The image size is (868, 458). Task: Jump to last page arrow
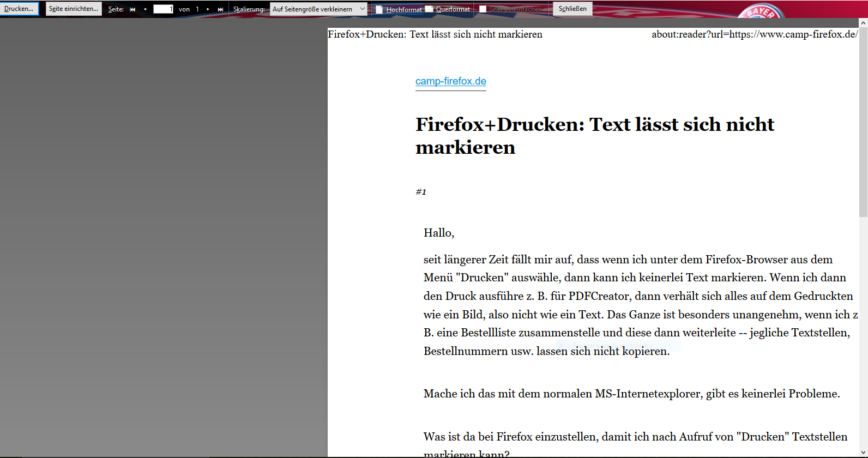tap(220, 9)
